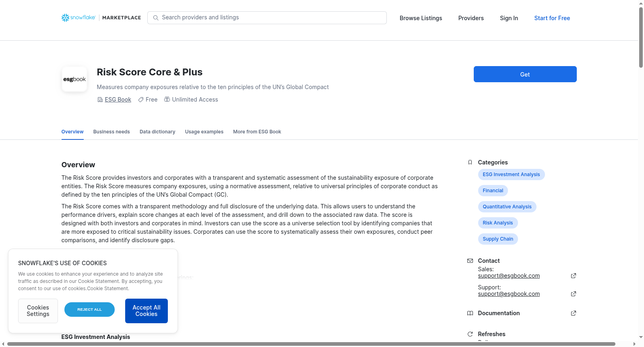
Task: Switch to the Data dictionary tab
Action: [157, 132]
